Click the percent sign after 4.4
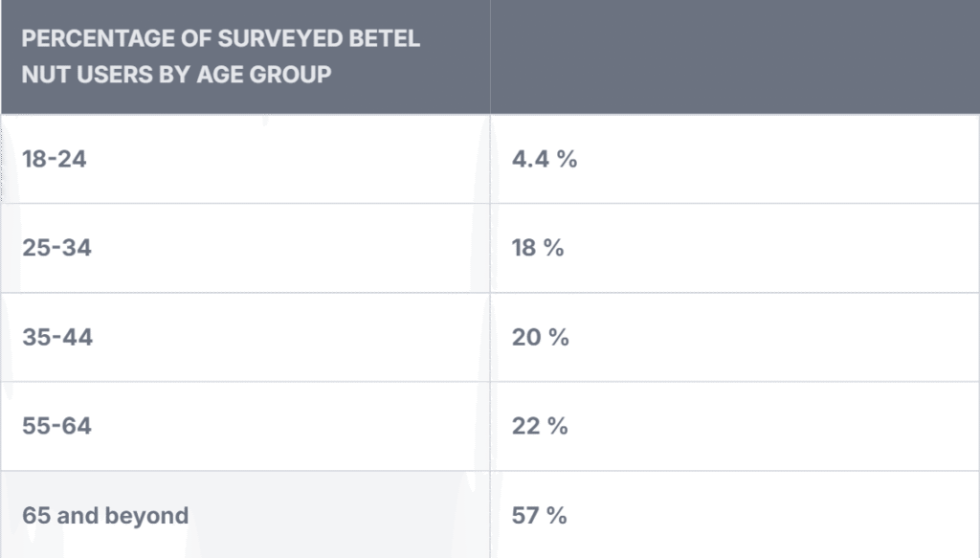Viewport: 980px width, 558px height. click(568, 160)
